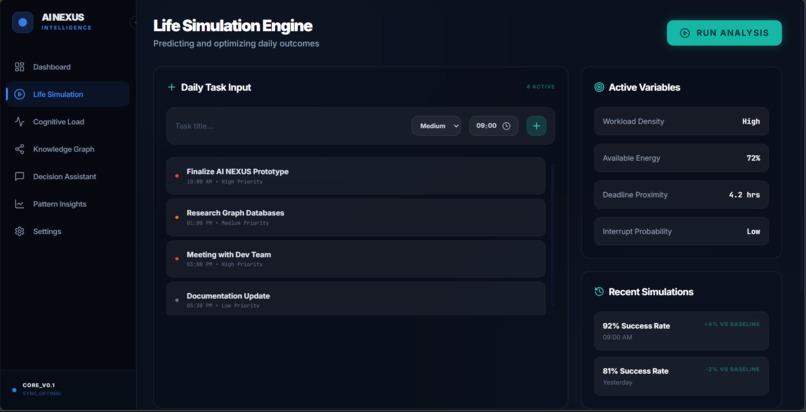The width and height of the screenshot is (806, 412).
Task: Click the Dashboard grid icon
Action: point(20,67)
